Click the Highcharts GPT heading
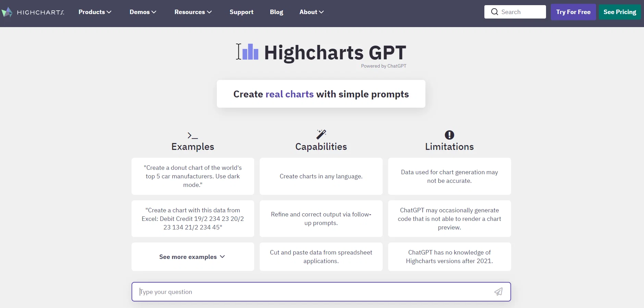The width and height of the screenshot is (644, 308). (335, 52)
